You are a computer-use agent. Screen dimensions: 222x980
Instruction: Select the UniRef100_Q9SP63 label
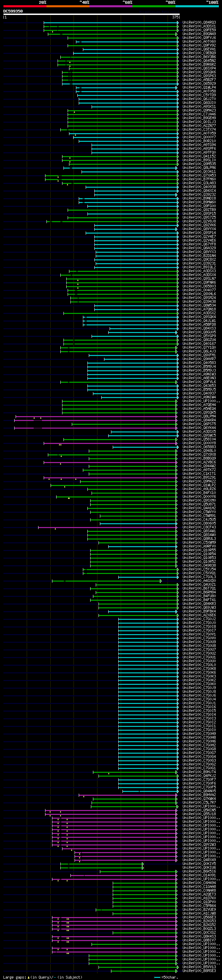pos(199,76)
